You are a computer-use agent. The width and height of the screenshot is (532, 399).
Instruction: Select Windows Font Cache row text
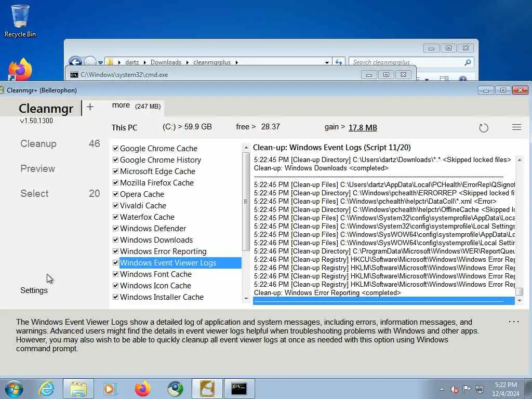click(x=156, y=274)
